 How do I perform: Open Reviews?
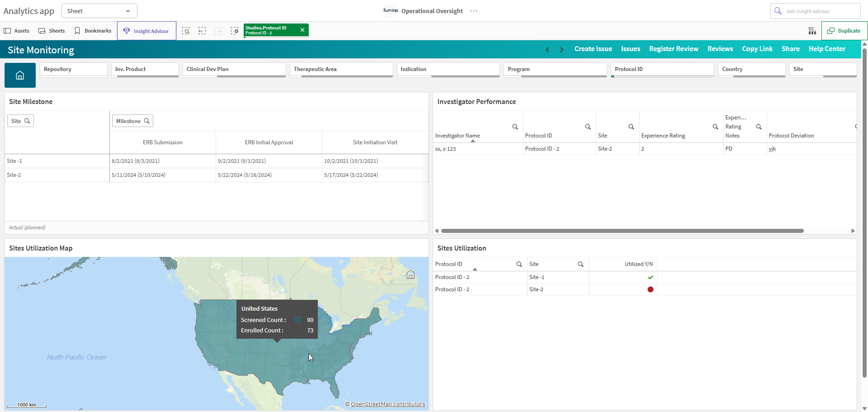[720, 49]
